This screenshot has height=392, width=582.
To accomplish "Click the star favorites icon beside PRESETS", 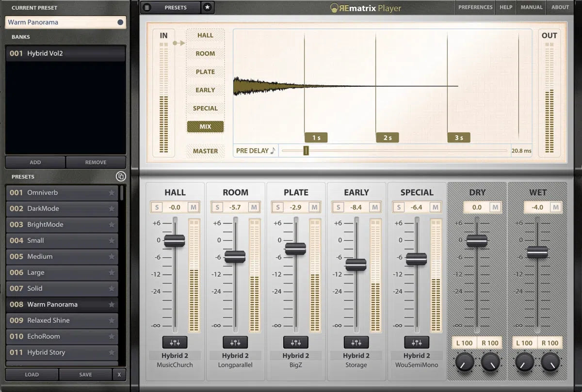I will 208,7.
